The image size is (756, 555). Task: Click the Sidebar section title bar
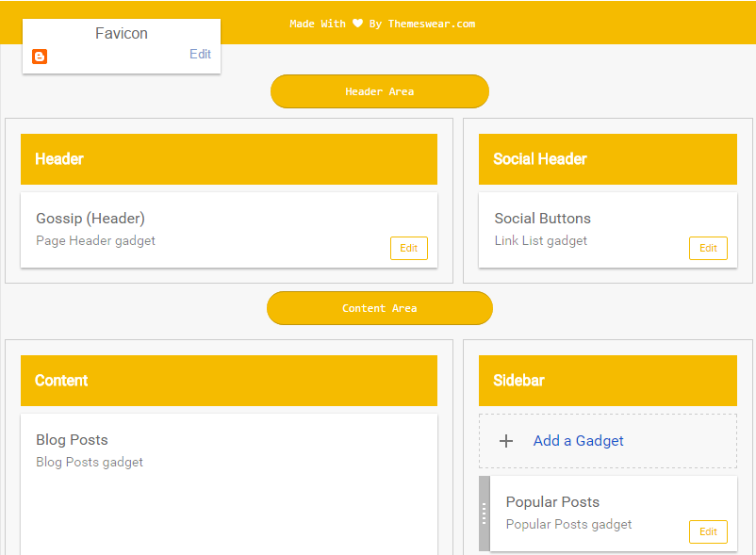(x=607, y=381)
